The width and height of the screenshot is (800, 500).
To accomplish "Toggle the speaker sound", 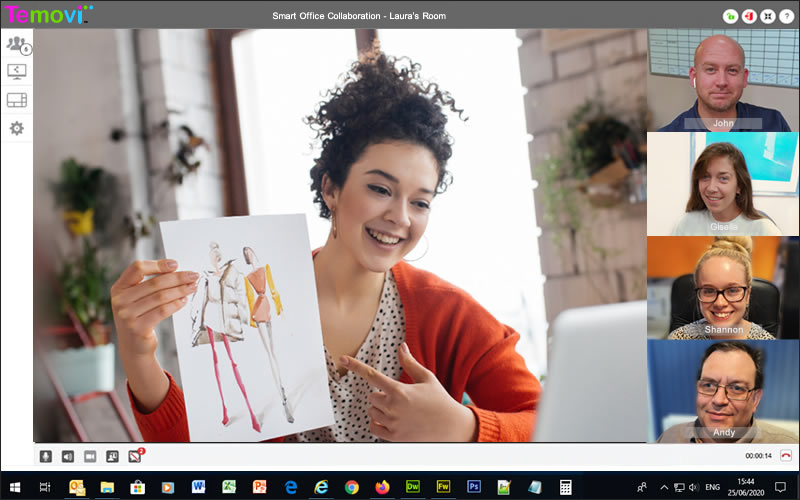I will 68,456.
